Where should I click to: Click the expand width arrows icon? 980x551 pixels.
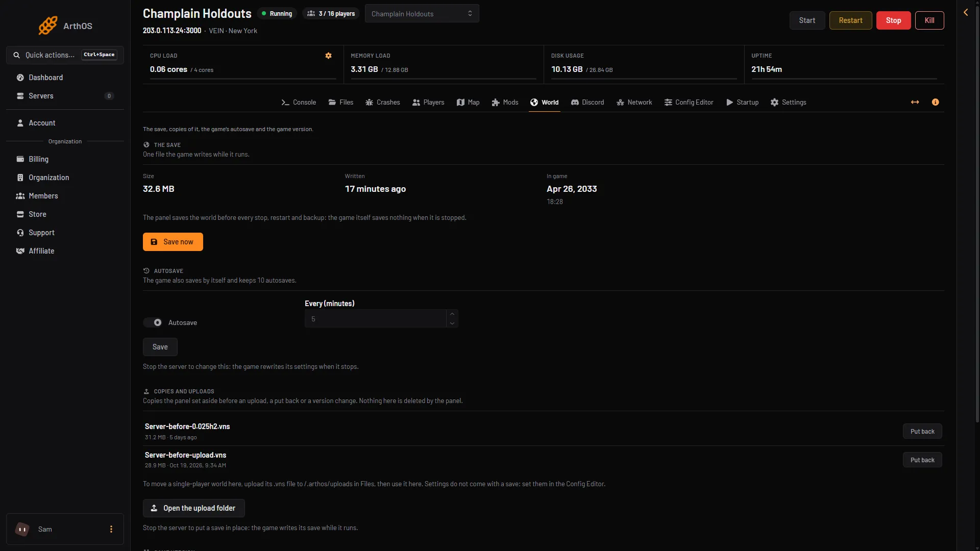point(915,102)
